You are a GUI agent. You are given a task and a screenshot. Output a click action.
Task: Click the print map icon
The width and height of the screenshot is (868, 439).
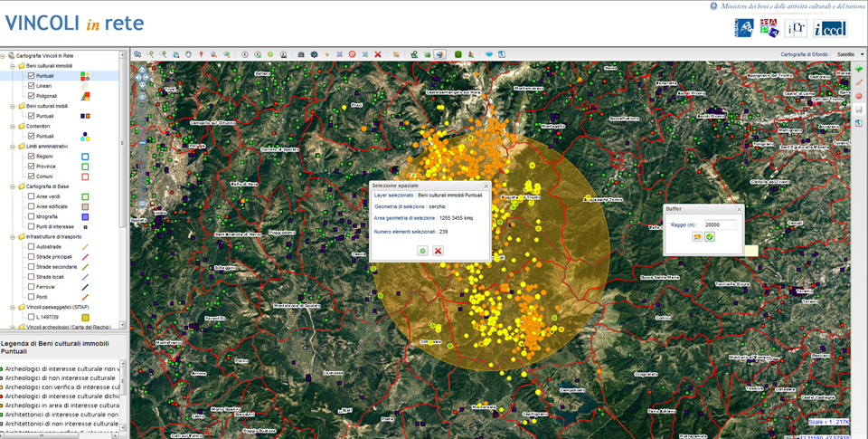(301, 54)
